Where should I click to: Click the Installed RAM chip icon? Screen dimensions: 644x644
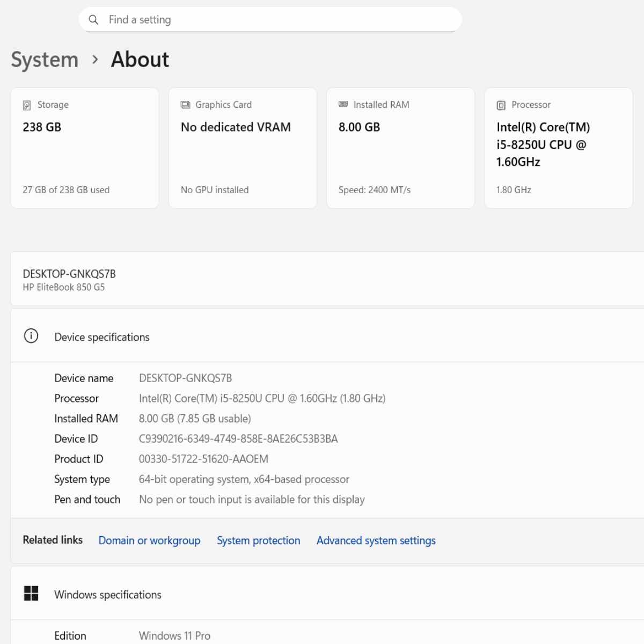(x=343, y=104)
